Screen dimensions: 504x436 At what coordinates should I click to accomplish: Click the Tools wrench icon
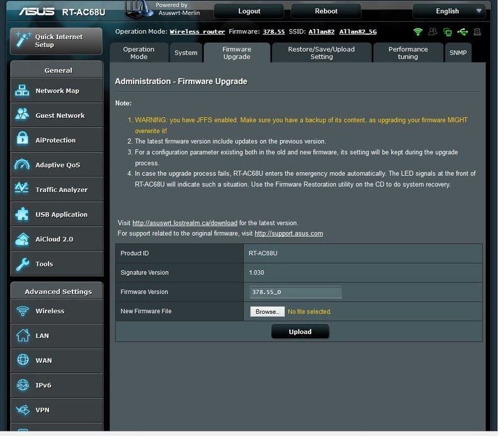coord(22,264)
